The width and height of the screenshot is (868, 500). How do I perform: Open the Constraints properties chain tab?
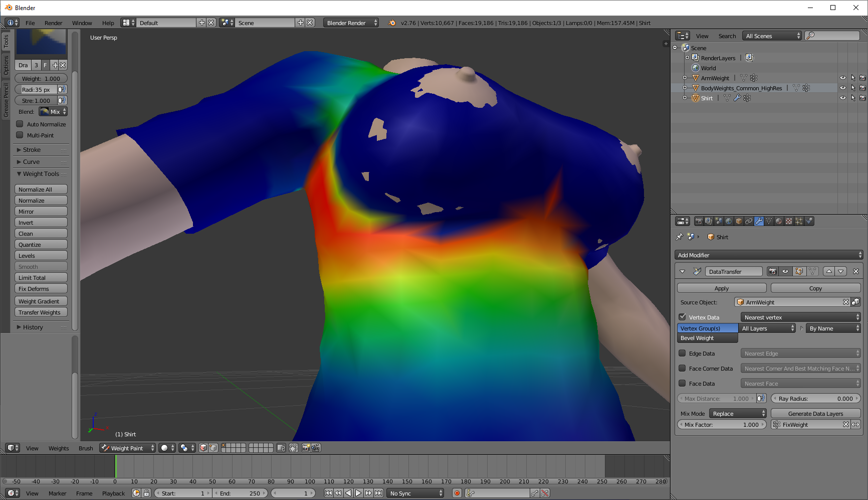(x=749, y=221)
